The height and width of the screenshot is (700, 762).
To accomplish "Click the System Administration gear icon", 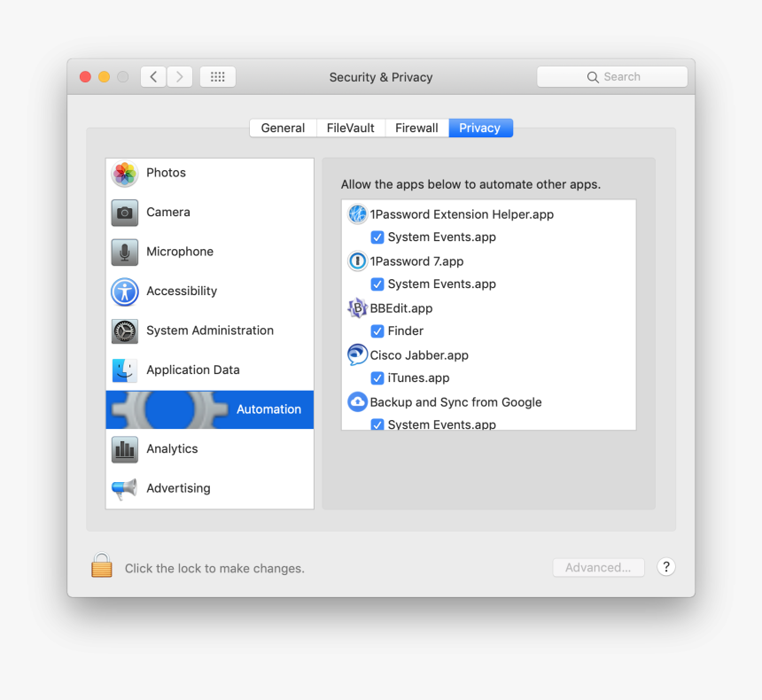I will [125, 331].
